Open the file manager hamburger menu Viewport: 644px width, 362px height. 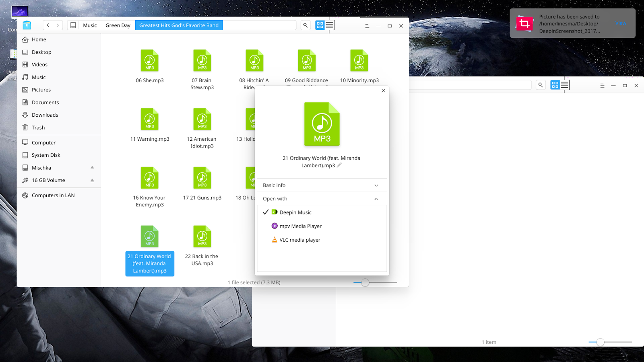click(367, 25)
